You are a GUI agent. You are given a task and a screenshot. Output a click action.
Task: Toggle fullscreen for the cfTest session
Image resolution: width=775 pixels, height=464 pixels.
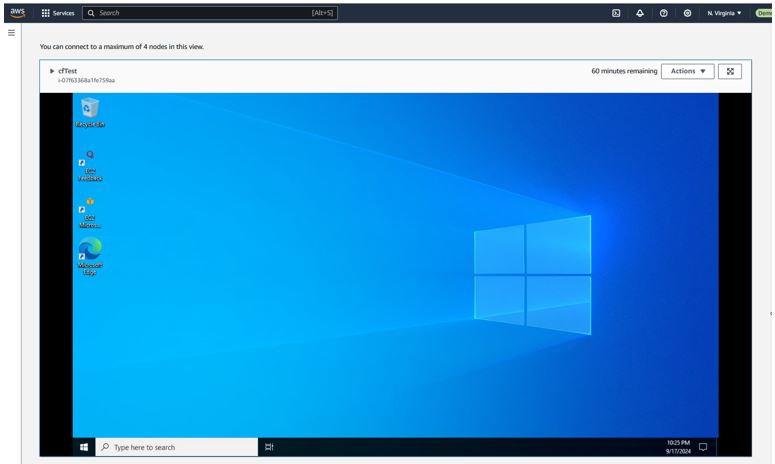click(x=730, y=71)
